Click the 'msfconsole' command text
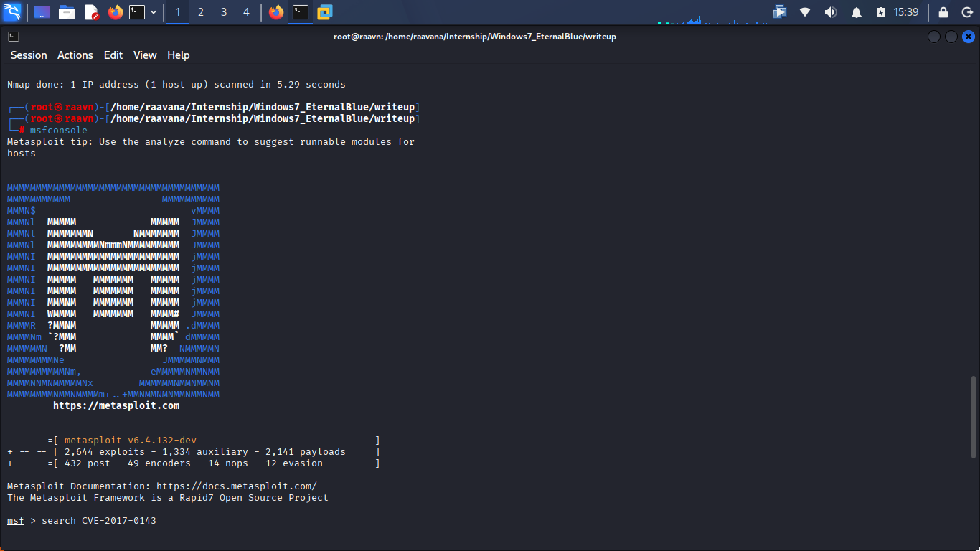Screen dimensions: 980x551 (x=59, y=130)
